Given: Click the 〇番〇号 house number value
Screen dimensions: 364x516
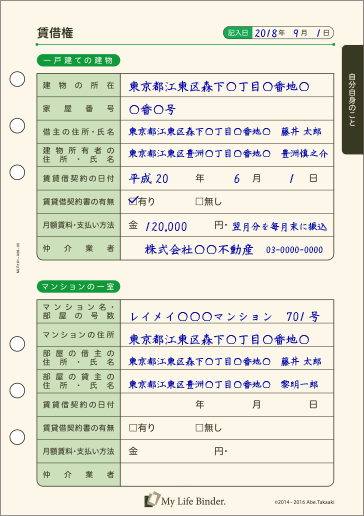Looking at the screenshot, I should (x=152, y=109).
